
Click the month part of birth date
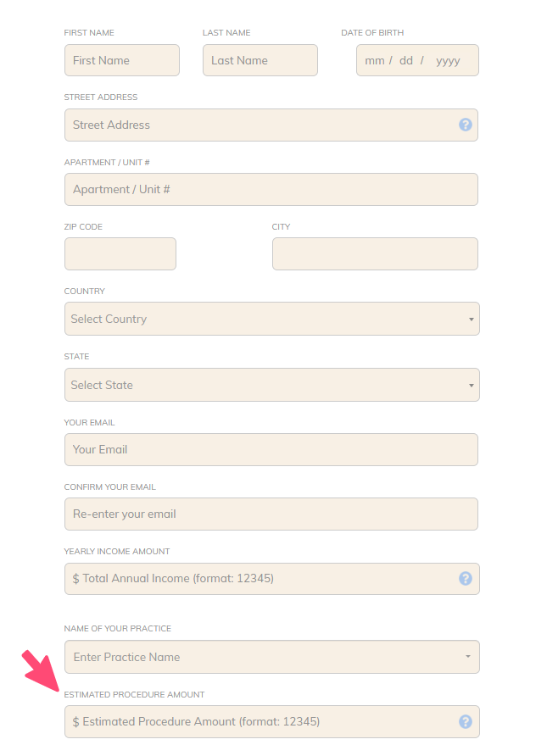374,60
